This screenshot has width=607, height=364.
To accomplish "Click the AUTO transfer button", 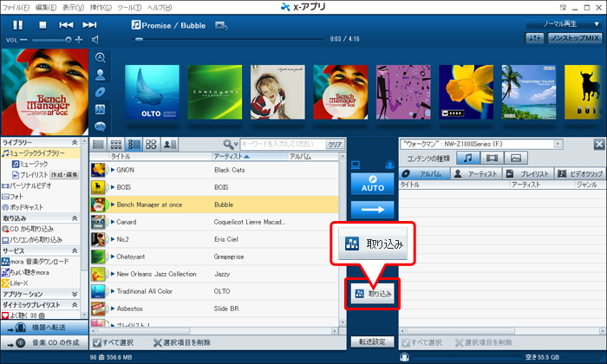I will [x=371, y=185].
